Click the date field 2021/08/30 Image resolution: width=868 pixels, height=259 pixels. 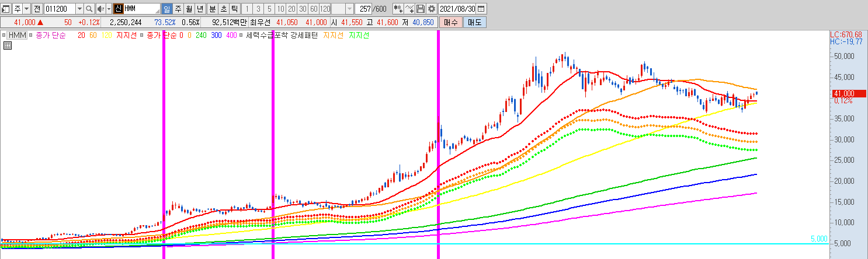point(457,9)
